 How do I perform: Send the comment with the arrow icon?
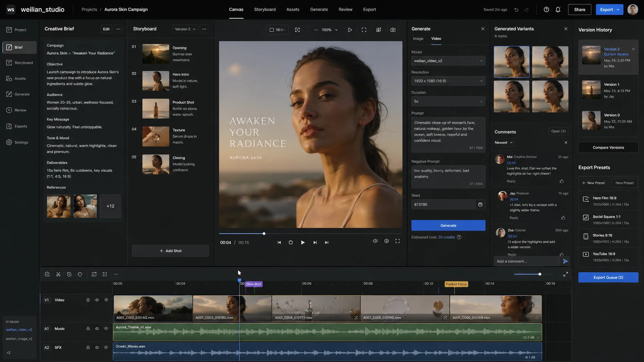coord(565,261)
